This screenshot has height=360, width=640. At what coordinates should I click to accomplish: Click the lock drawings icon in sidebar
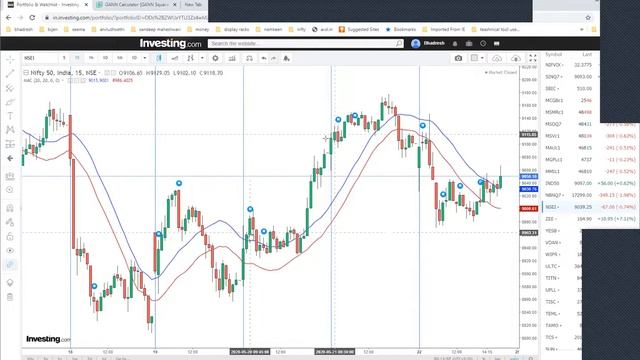pos(10,236)
